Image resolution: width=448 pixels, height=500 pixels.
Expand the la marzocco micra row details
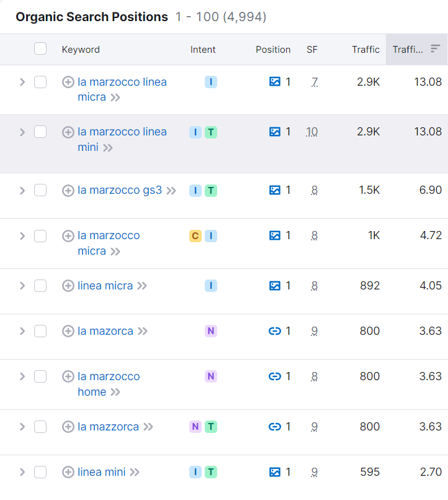[22, 236]
